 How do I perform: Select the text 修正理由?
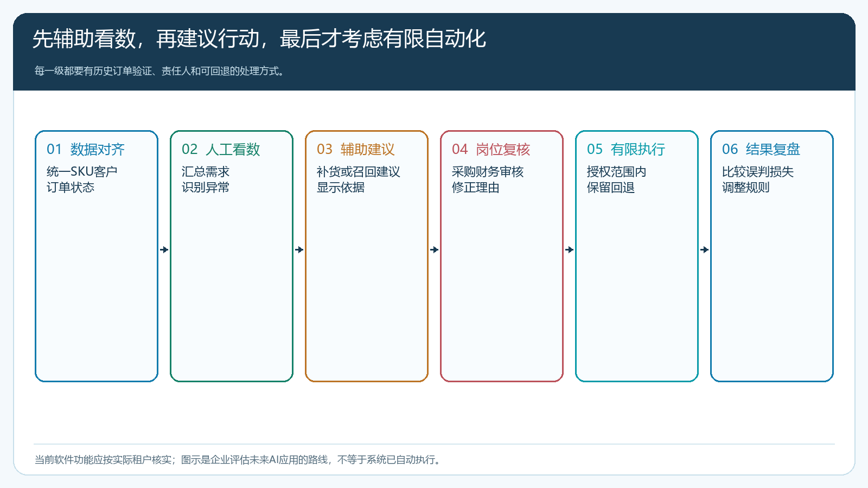(x=476, y=187)
